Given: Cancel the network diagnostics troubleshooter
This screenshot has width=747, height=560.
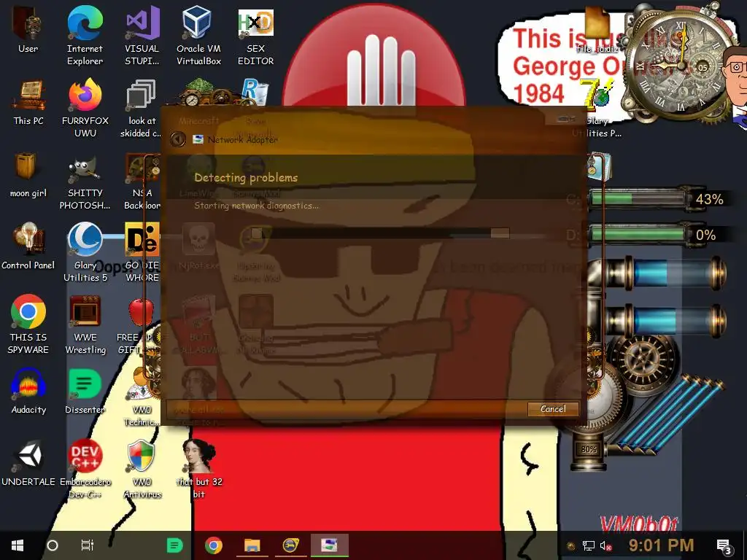Looking at the screenshot, I should (553, 409).
